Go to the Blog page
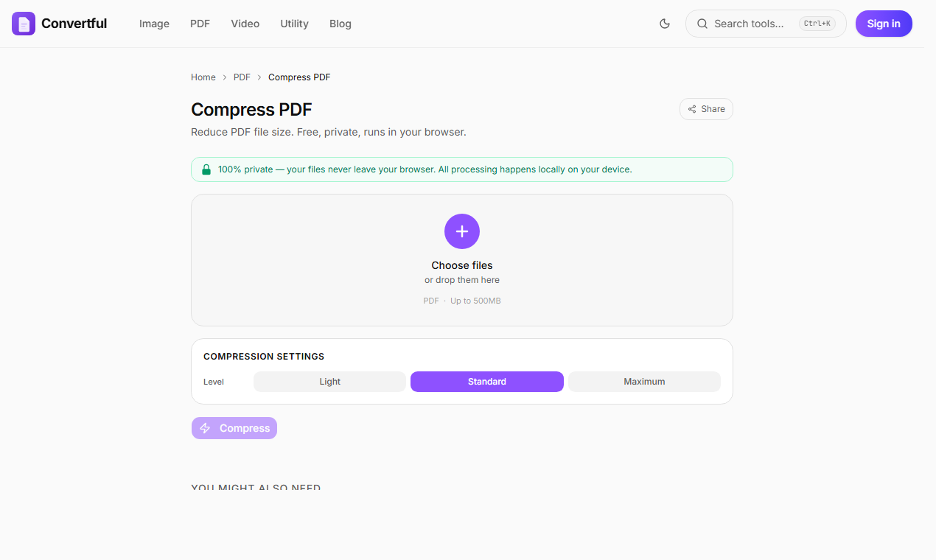The image size is (936, 560). (x=340, y=24)
